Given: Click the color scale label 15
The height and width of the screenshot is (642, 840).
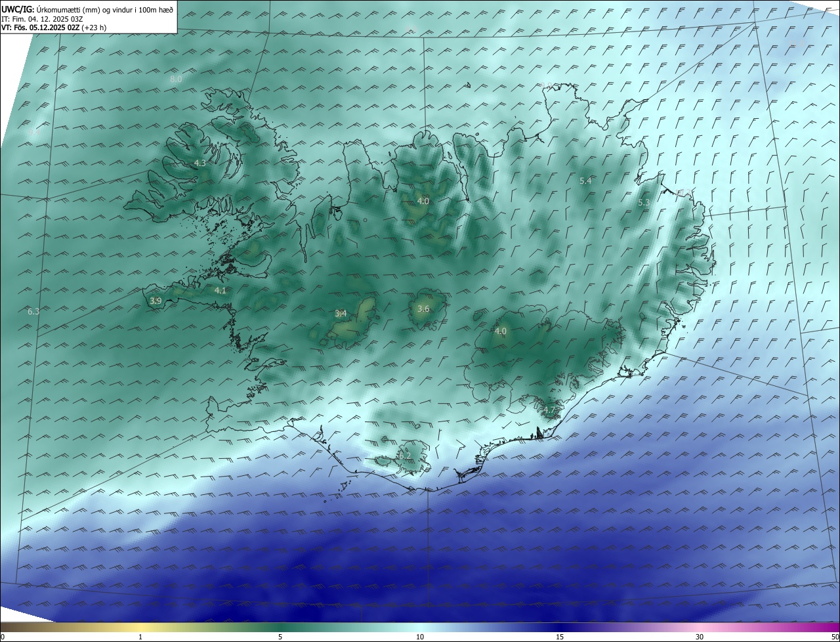Looking at the screenshot, I should tap(560, 637).
